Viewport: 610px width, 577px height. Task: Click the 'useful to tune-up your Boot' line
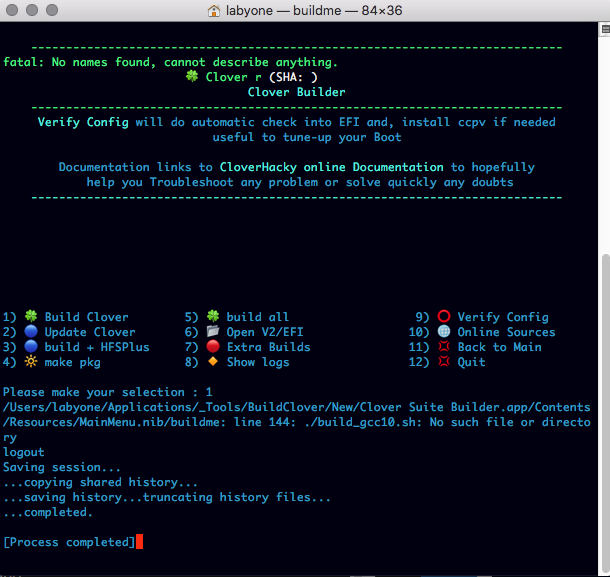(x=307, y=137)
